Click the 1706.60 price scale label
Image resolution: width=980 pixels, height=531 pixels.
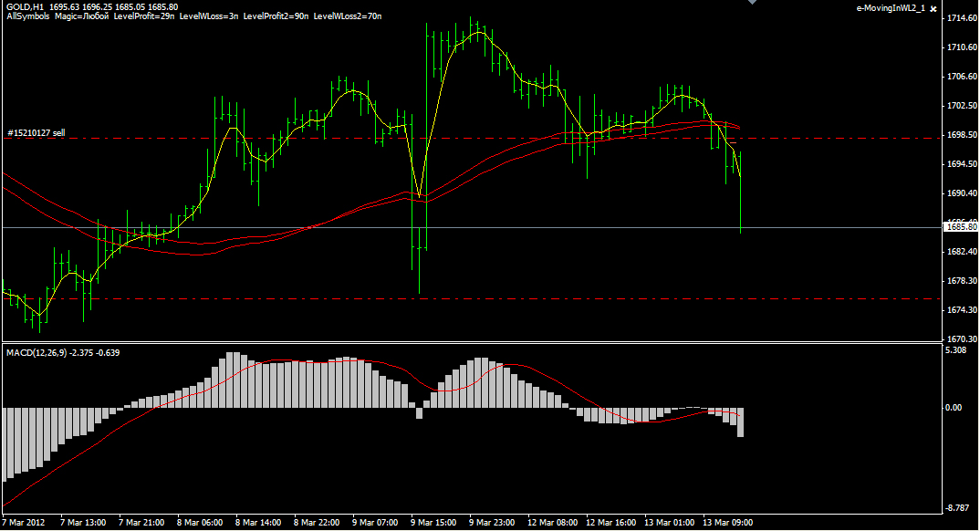(963, 77)
